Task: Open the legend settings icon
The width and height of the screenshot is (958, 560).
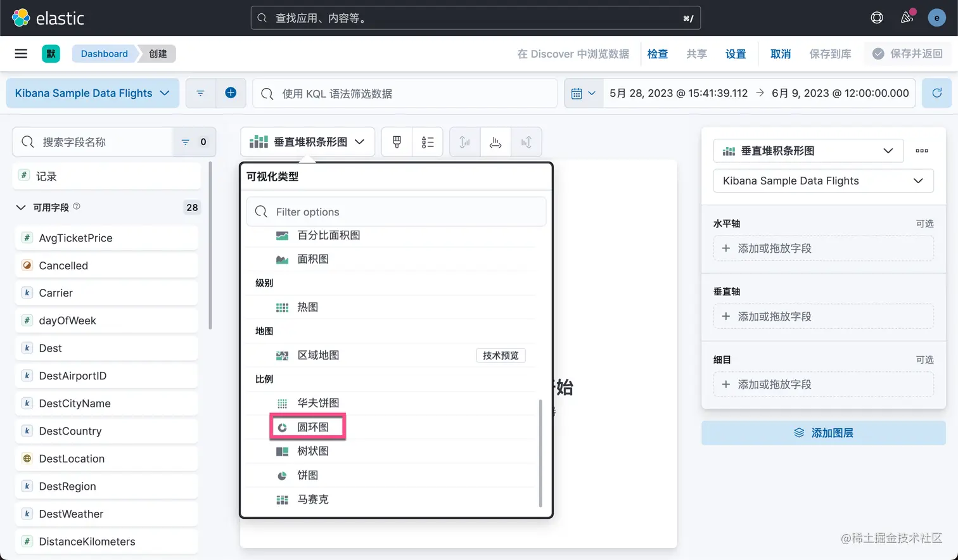Action: coord(428,142)
